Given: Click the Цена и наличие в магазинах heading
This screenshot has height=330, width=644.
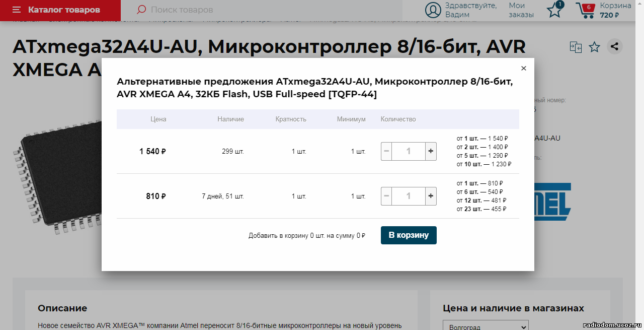Looking at the screenshot, I should (x=513, y=308).
